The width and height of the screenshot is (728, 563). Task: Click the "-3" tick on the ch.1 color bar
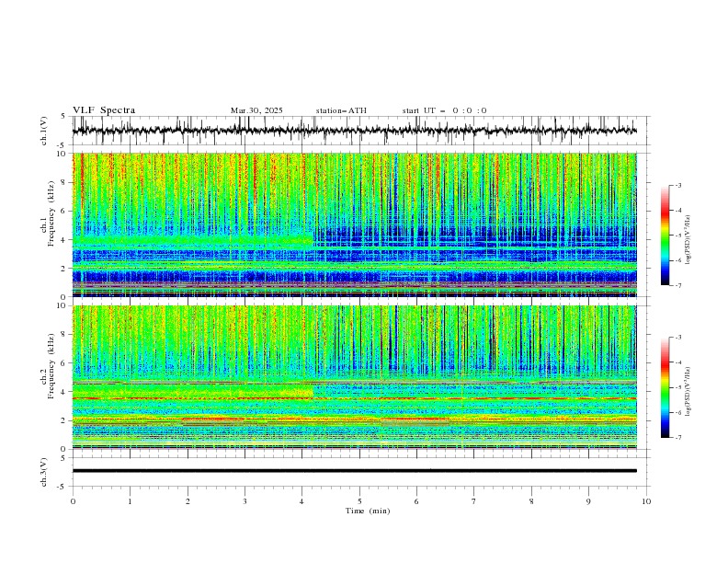[677, 185]
